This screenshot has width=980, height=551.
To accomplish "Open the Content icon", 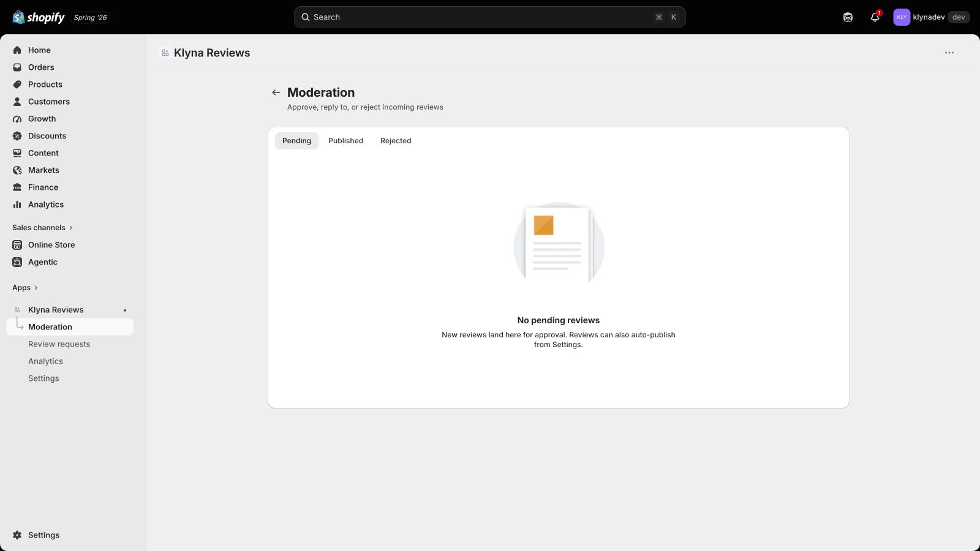I will click(x=17, y=153).
